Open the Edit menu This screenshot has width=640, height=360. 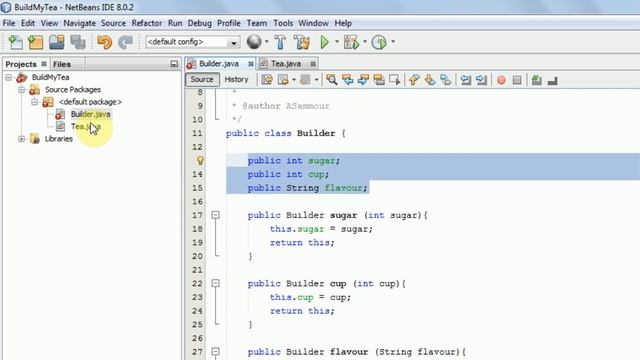tap(28, 23)
